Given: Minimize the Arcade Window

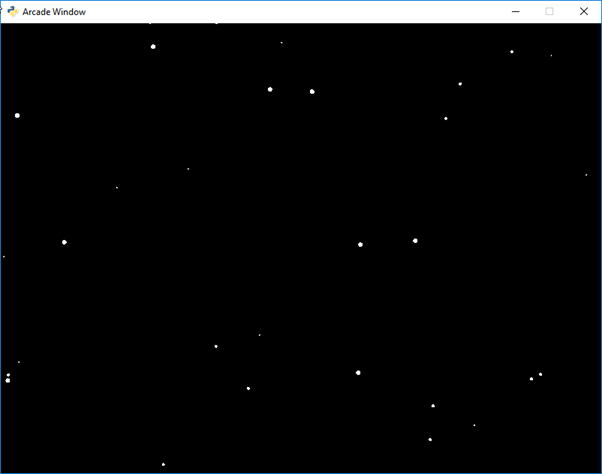Looking at the screenshot, I should (516, 12).
